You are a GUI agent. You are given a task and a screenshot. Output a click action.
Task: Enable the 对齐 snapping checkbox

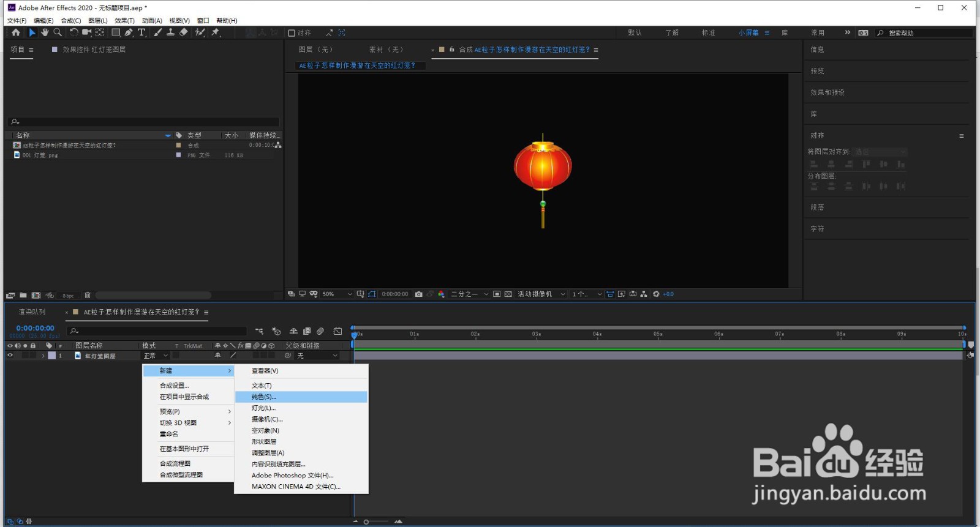292,33
